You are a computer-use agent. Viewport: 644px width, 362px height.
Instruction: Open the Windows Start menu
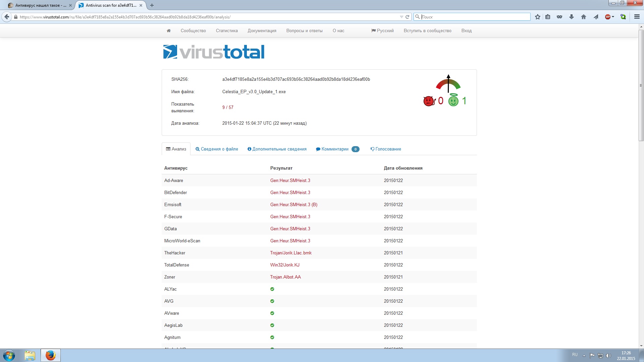pos(9,355)
